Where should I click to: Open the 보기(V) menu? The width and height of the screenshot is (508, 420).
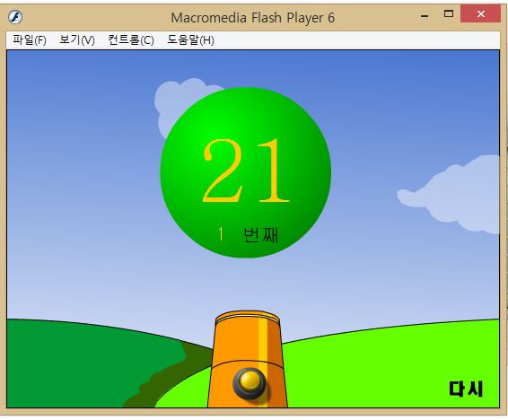[77, 40]
